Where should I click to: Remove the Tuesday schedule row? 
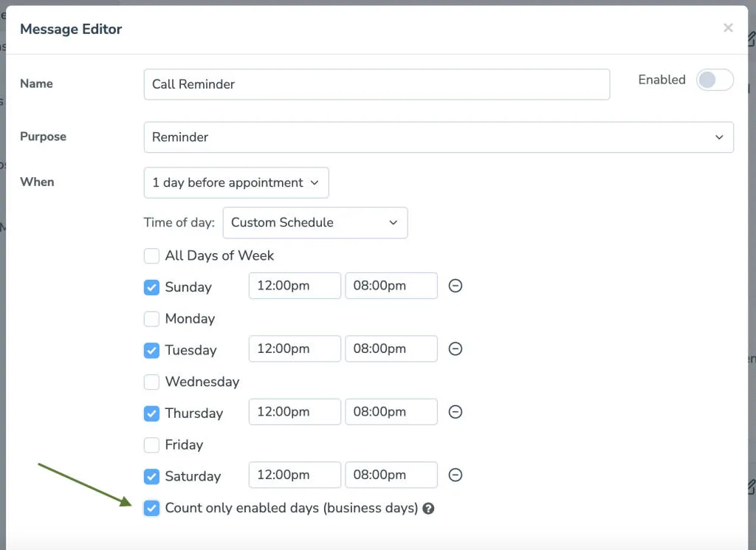tap(456, 348)
